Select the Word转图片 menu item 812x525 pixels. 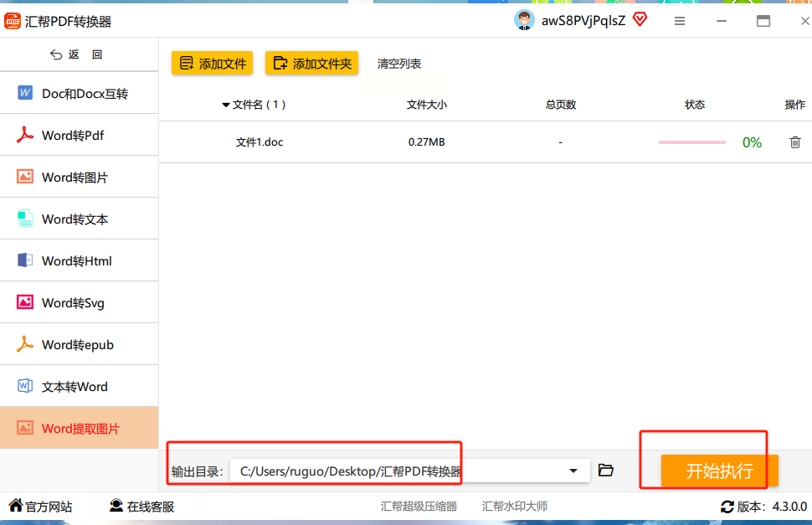(x=80, y=177)
